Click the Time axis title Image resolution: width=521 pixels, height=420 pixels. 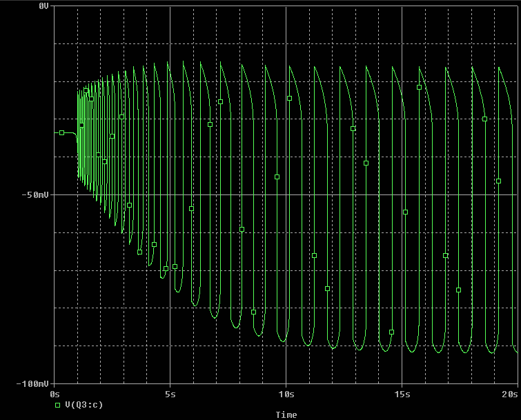point(286,414)
